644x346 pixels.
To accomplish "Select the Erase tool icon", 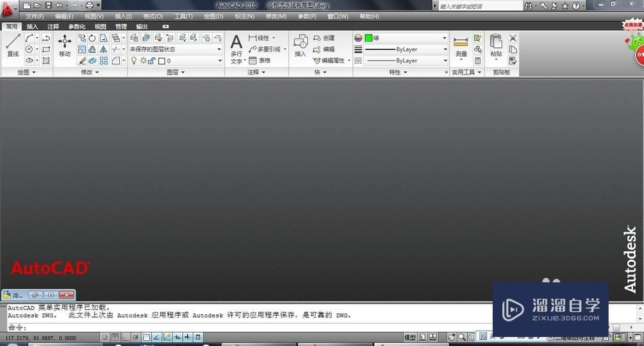I will tap(82, 60).
